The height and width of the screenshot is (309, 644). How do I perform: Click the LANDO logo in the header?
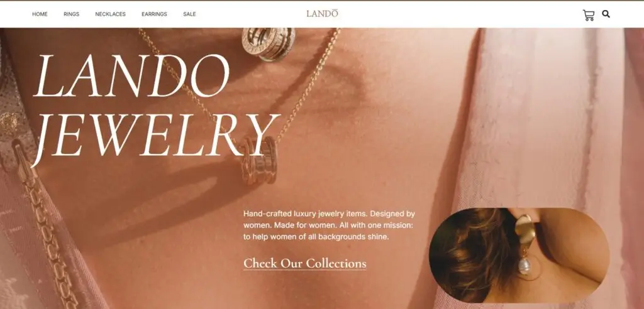click(x=322, y=14)
